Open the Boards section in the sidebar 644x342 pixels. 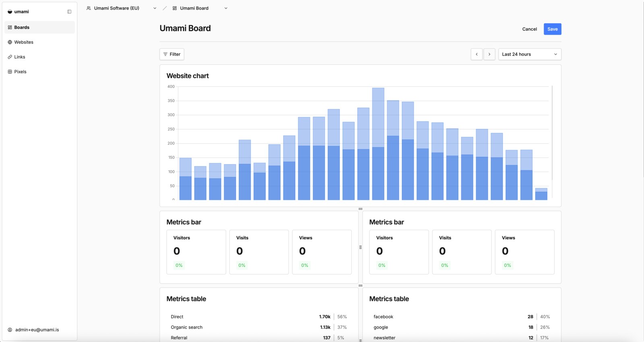[39, 27]
